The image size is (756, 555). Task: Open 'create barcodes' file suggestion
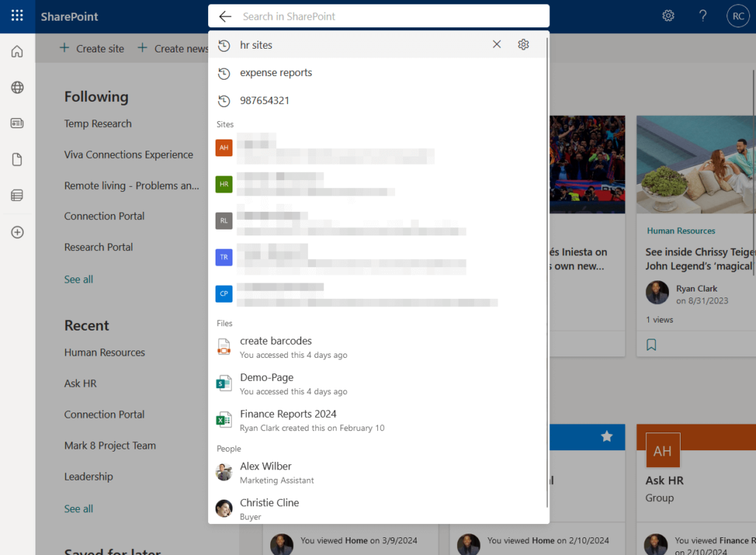click(378, 348)
